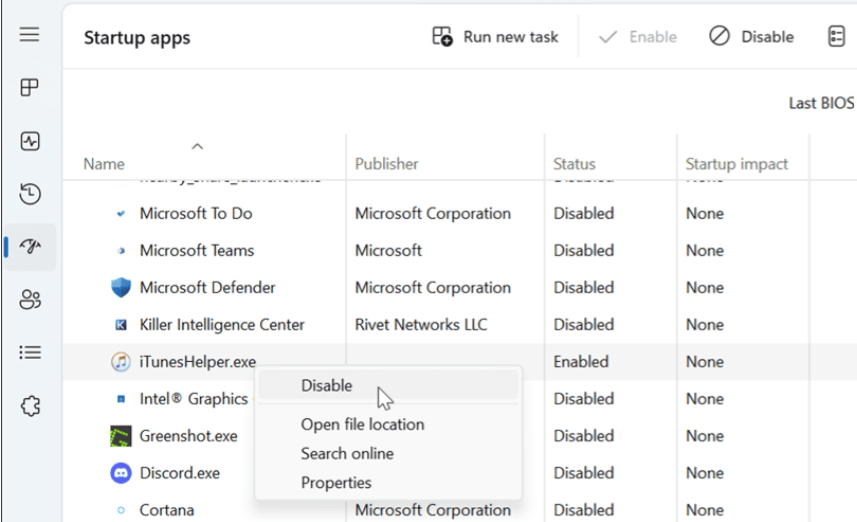Click the Disable button in toolbar
The height and width of the screenshot is (522, 857).
click(752, 37)
